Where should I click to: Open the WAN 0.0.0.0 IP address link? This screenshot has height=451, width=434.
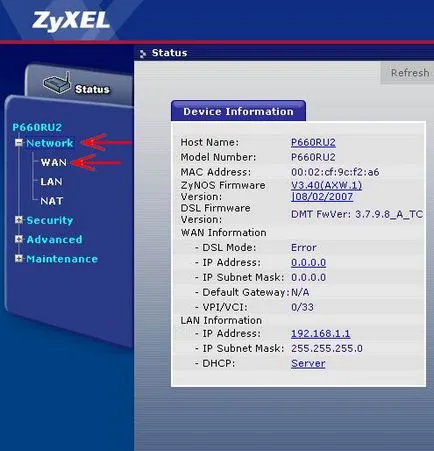308,263
